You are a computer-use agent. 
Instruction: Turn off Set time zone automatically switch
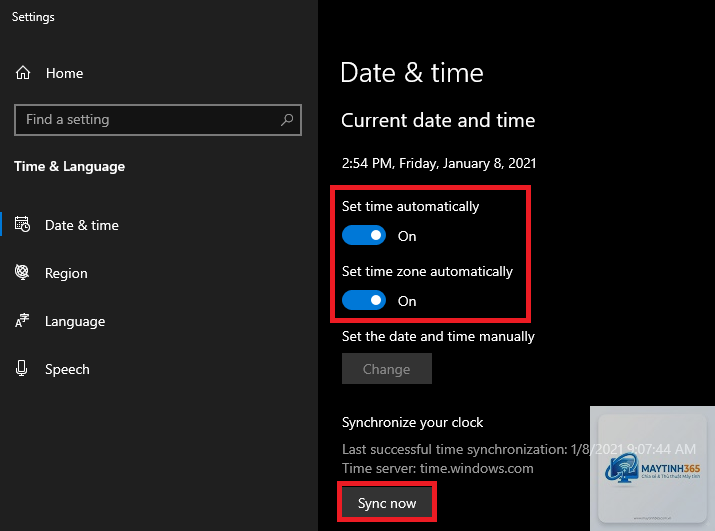364,301
